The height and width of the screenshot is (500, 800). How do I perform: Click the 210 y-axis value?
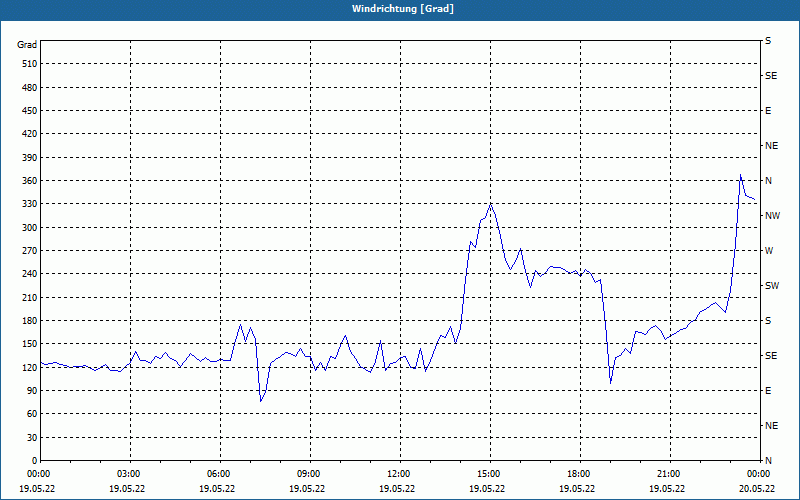pyautogui.click(x=30, y=297)
